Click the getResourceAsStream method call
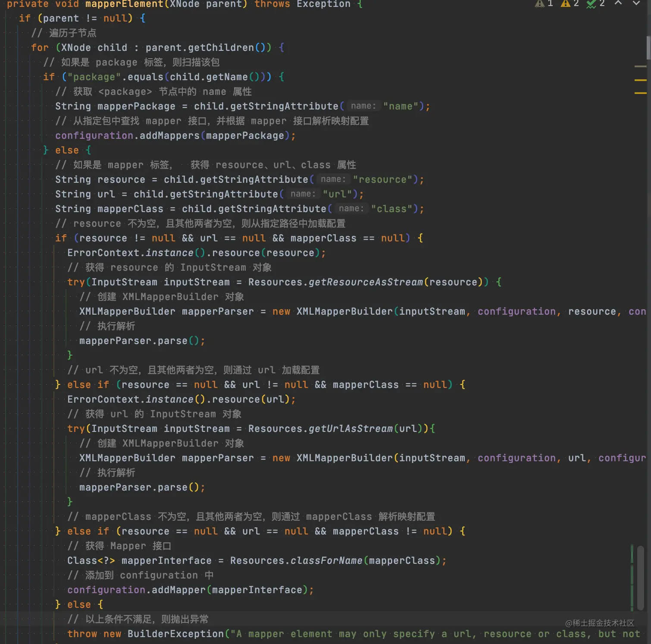Screen dimensions: 651x644 point(366,282)
